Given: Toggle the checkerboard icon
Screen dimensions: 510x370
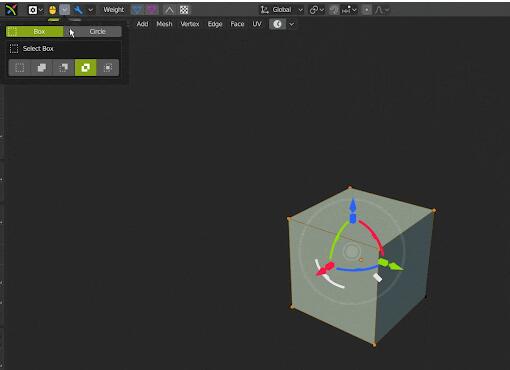Looking at the screenshot, I should click(x=184, y=10).
